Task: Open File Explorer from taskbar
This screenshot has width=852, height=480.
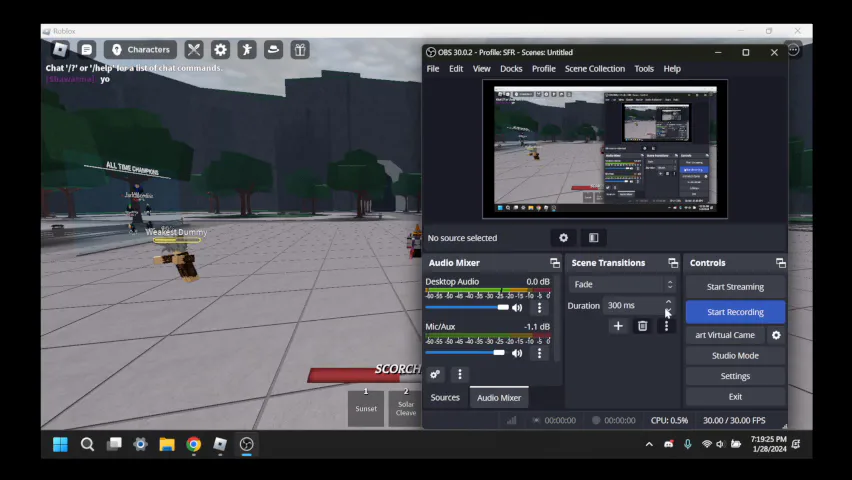Action: click(x=167, y=444)
